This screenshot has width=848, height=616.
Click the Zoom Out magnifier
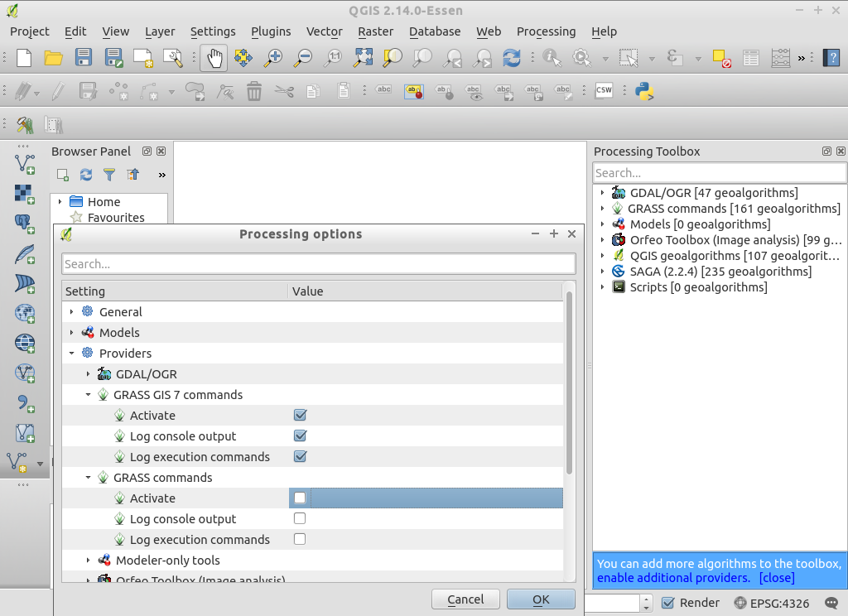pyautogui.click(x=303, y=57)
